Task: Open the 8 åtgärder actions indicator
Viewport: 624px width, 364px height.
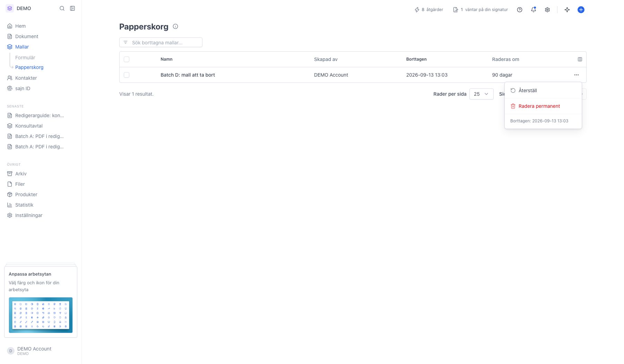Action: pos(429,10)
